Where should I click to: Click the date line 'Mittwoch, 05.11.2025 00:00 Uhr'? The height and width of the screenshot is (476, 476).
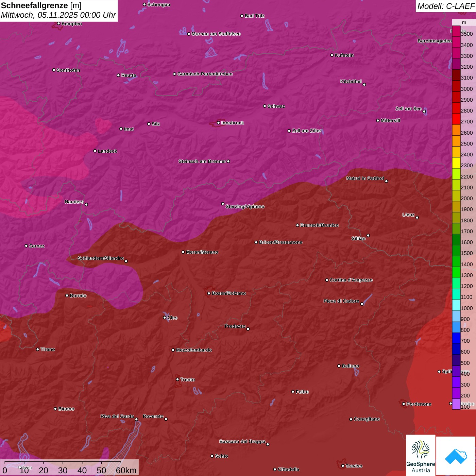pyautogui.click(x=58, y=15)
